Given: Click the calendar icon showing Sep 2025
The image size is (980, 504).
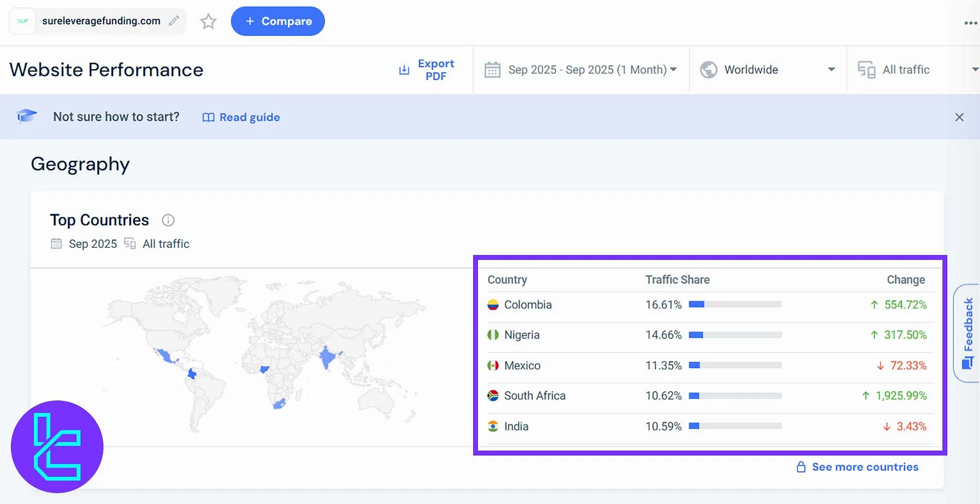Looking at the screenshot, I should 56,244.
